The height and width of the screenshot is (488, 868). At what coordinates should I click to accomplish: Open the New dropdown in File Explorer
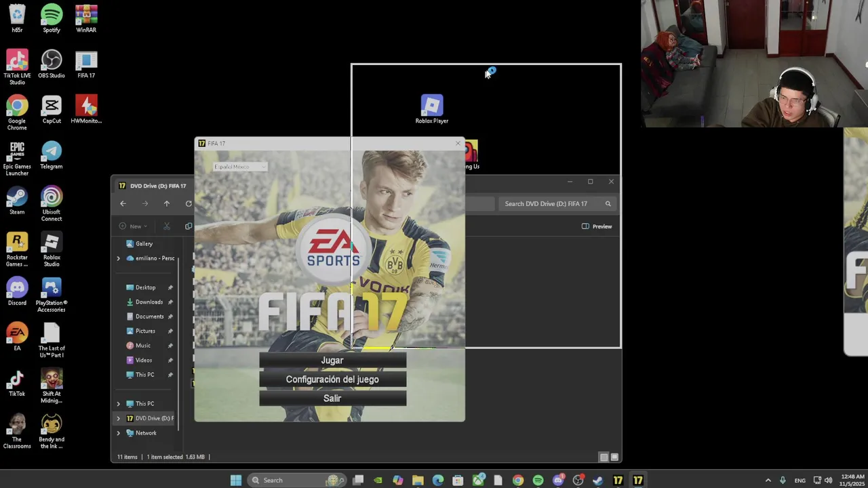133,226
